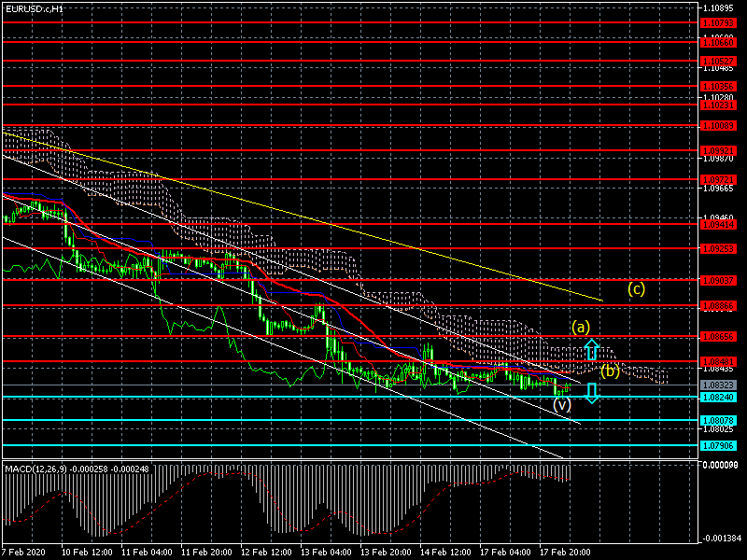Select the 1.09253 red price tag
747x560 pixels.
[719, 248]
